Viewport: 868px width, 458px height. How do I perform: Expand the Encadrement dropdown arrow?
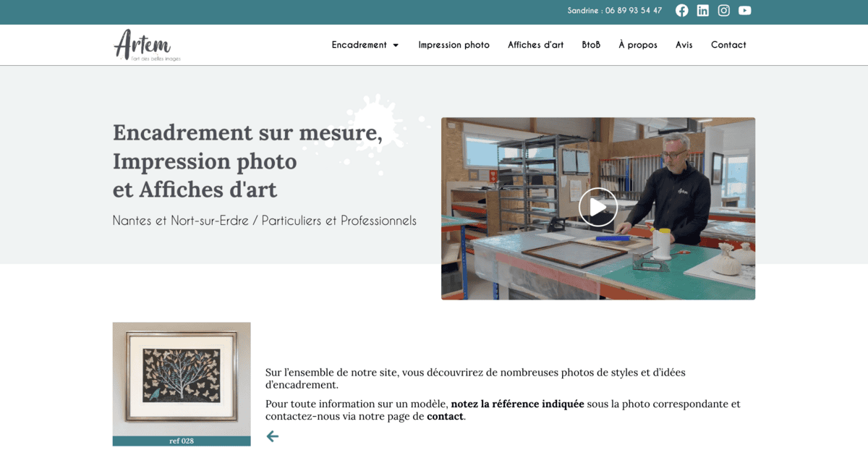pyautogui.click(x=396, y=45)
